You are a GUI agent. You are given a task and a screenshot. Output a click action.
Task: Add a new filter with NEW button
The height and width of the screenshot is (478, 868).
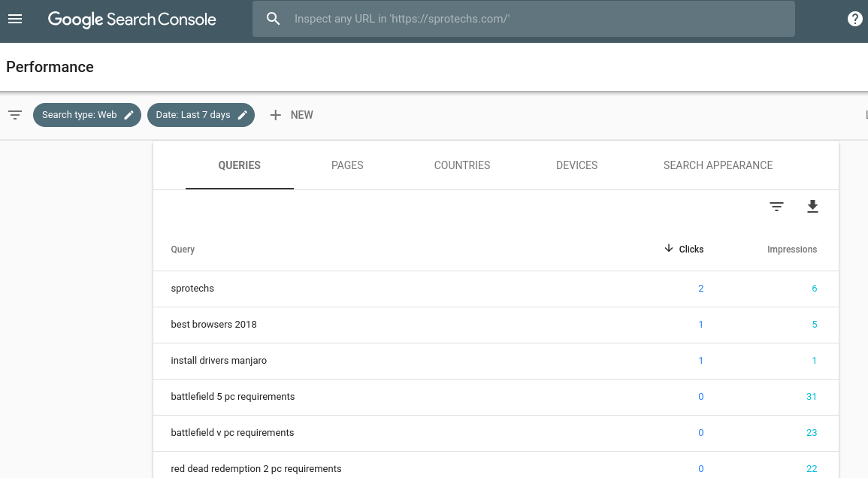[x=292, y=115]
